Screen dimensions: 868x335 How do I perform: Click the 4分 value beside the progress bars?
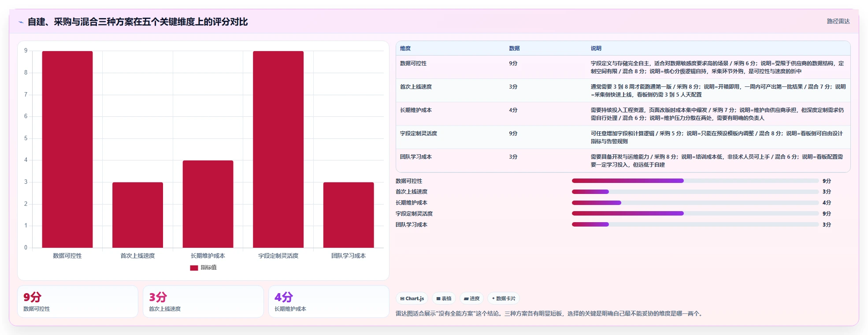[827, 203]
